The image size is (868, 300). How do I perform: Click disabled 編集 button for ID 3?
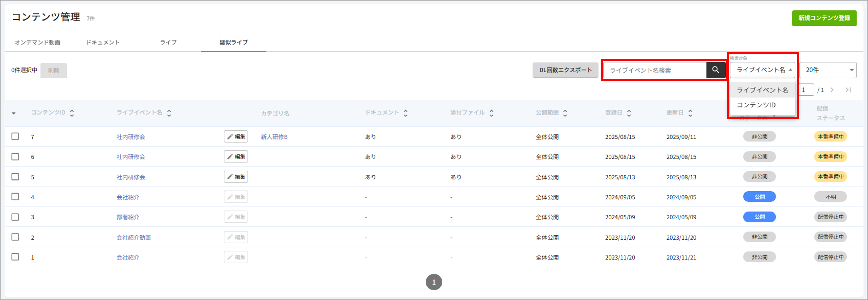point(236,217)
